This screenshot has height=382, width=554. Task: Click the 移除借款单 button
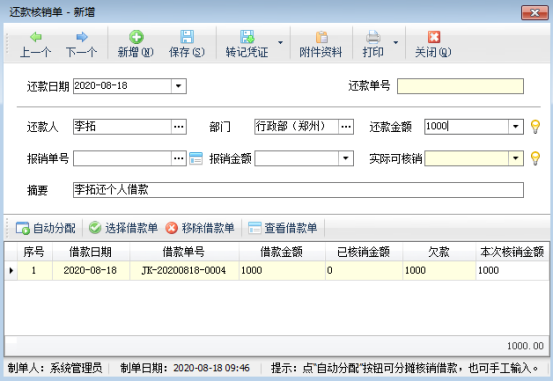tap(200, 228)
